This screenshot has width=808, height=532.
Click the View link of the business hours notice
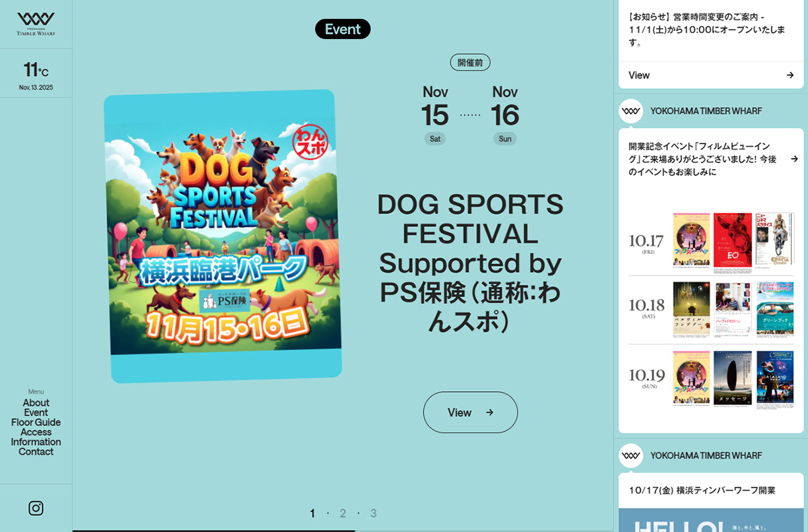(x=639, y=75)
